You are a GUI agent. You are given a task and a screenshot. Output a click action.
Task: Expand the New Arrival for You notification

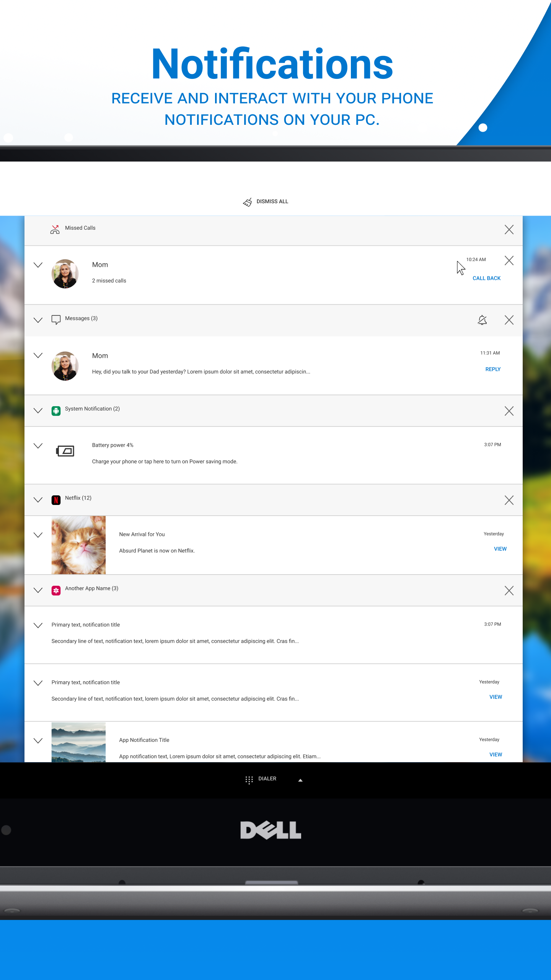[38, 535]
